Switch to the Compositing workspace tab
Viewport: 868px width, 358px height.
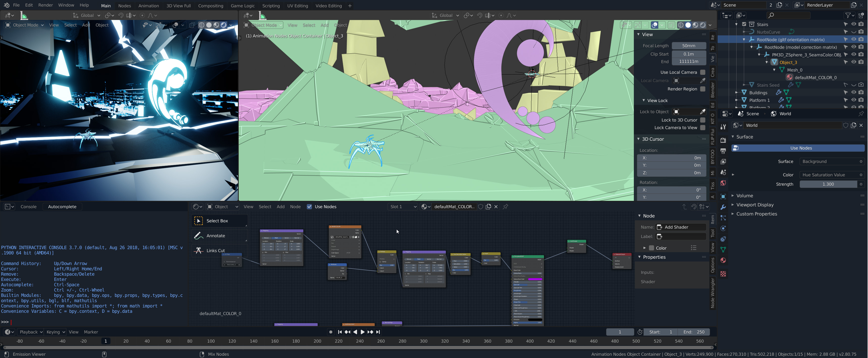210,6
